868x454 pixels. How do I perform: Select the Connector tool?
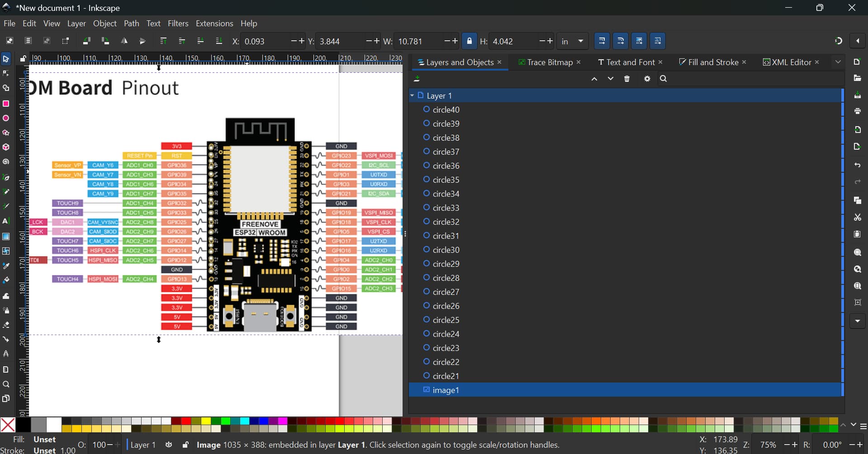[6, 340]
